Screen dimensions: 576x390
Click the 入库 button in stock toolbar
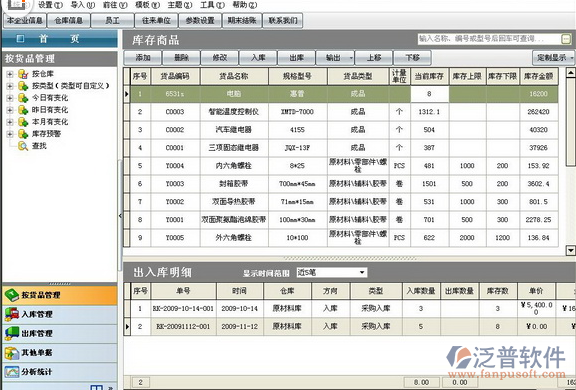(x=258, y=58)
